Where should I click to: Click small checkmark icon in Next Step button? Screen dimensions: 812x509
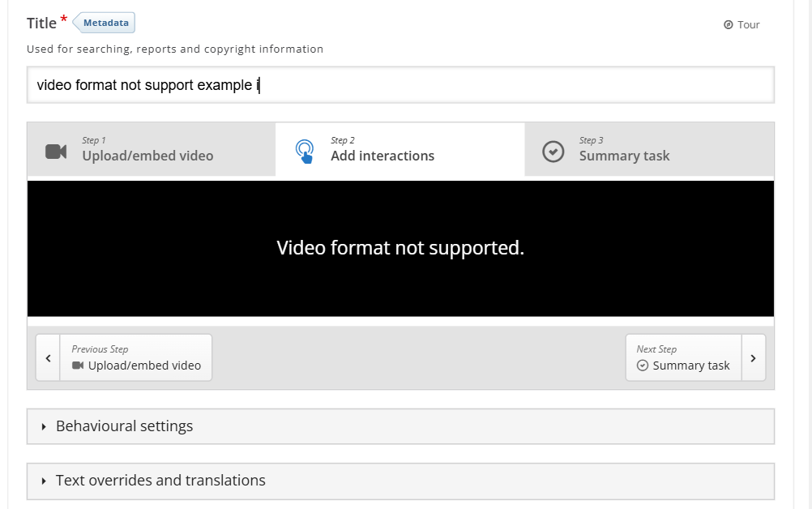tap(643, 366)
